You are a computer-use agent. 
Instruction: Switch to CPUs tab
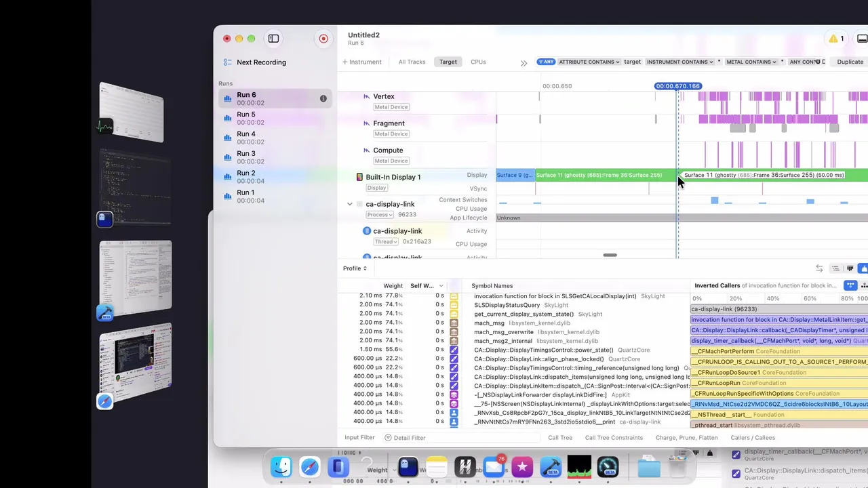[x=478, y=62]
